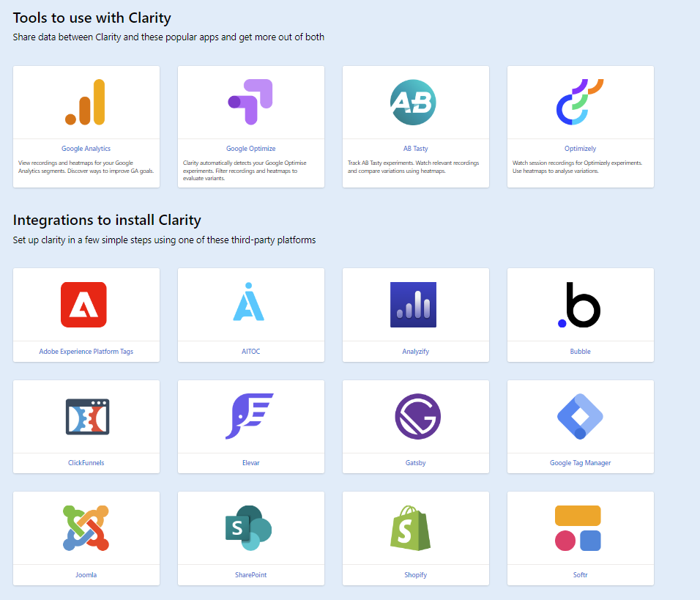Click the Joomla multicolor logo
This screenshot has height=600, width=700.
tap(86, 528)
